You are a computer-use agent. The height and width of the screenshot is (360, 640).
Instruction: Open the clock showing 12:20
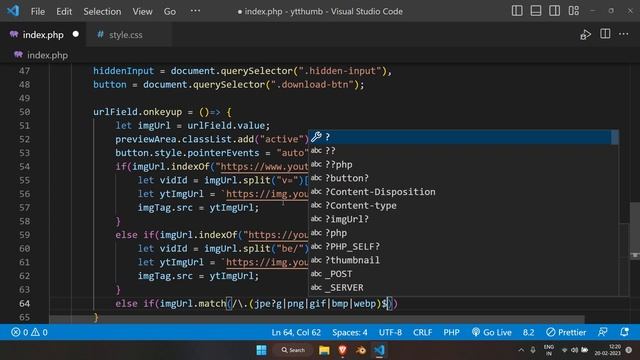[x=607, y=350]
